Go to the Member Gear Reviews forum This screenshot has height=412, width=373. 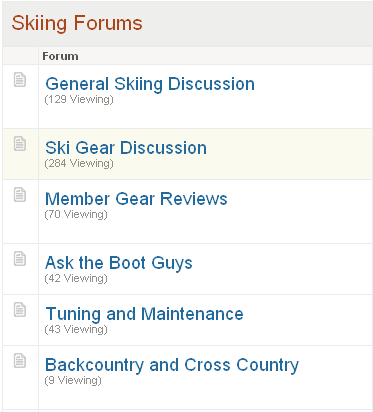point(136,199)
